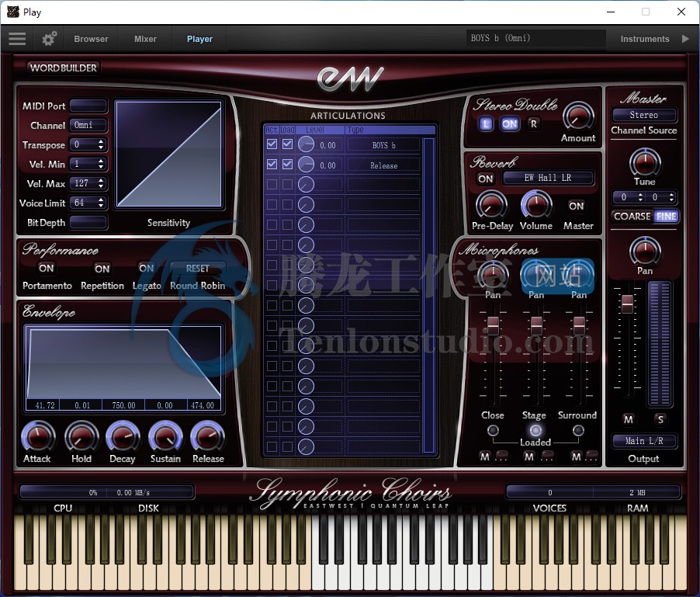This screenshot has height=597, width=700.
Task: Mute the Master output with M
Action: (x=628, y=419)
